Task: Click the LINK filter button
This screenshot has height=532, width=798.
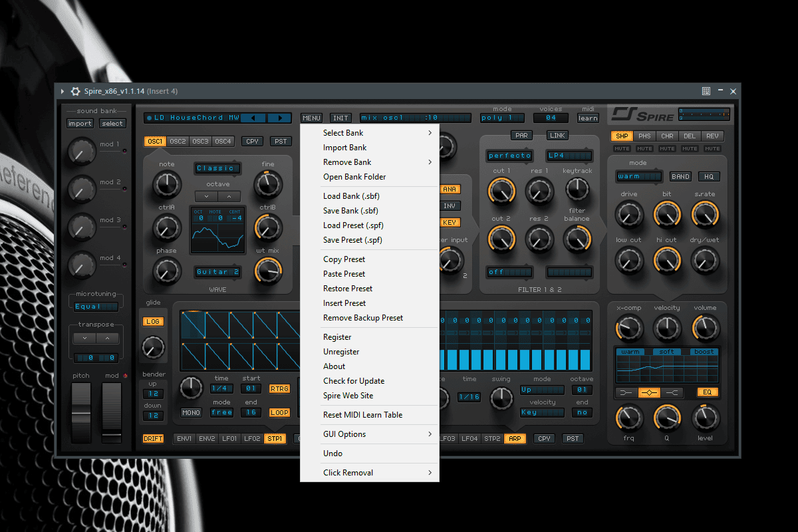Action: pos(557,136)
